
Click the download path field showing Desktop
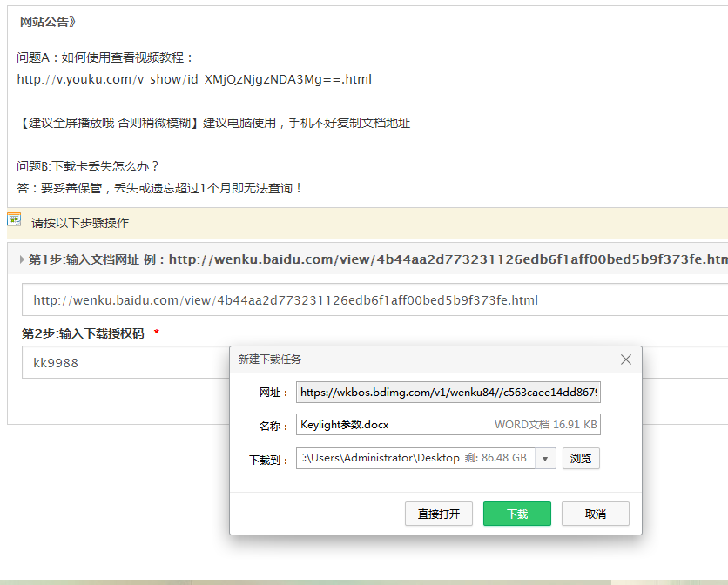(415, 458)
